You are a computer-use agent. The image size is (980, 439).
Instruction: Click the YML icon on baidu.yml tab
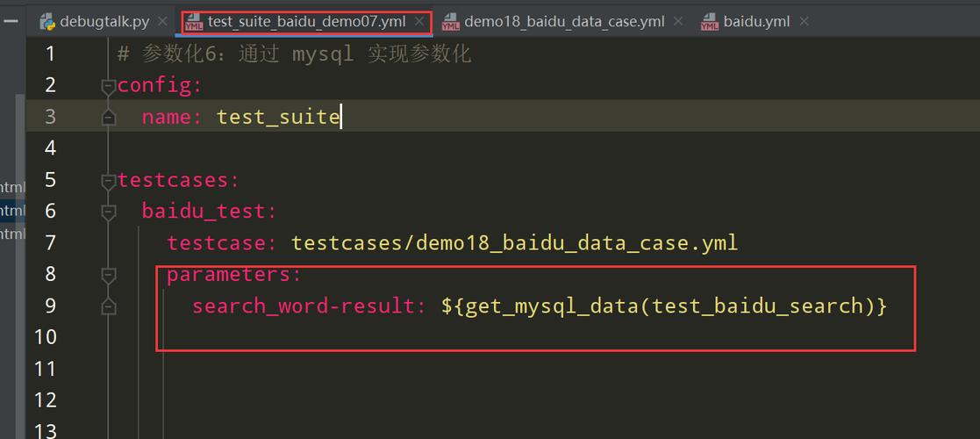(710, 22)
